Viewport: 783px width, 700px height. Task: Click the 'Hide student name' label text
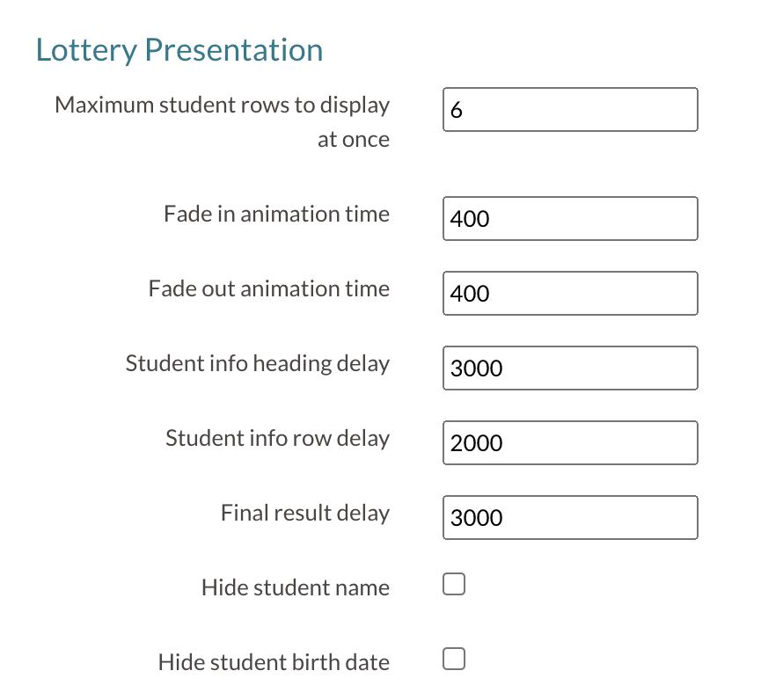(x=295, y=587)
